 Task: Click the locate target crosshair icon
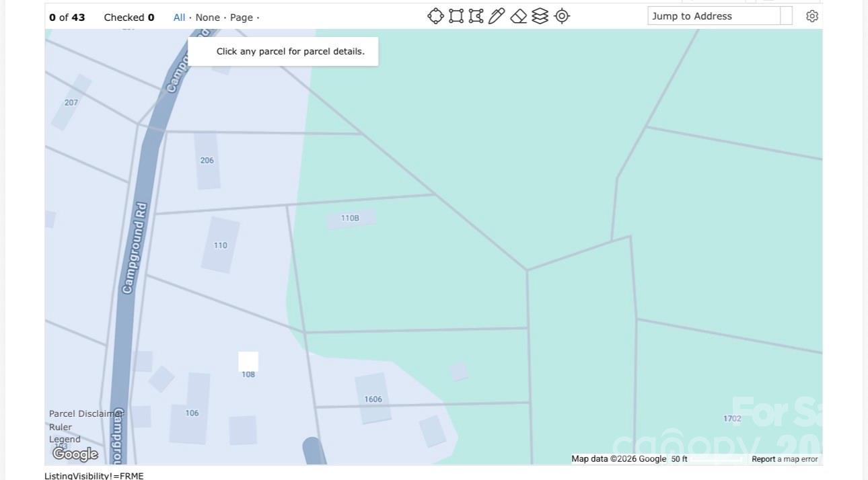pos(562,16)
